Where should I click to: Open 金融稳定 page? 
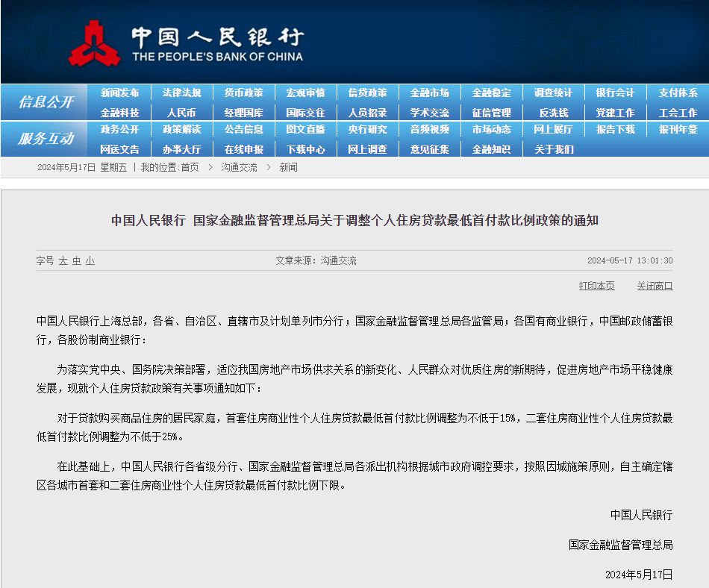tap(492, 93)
